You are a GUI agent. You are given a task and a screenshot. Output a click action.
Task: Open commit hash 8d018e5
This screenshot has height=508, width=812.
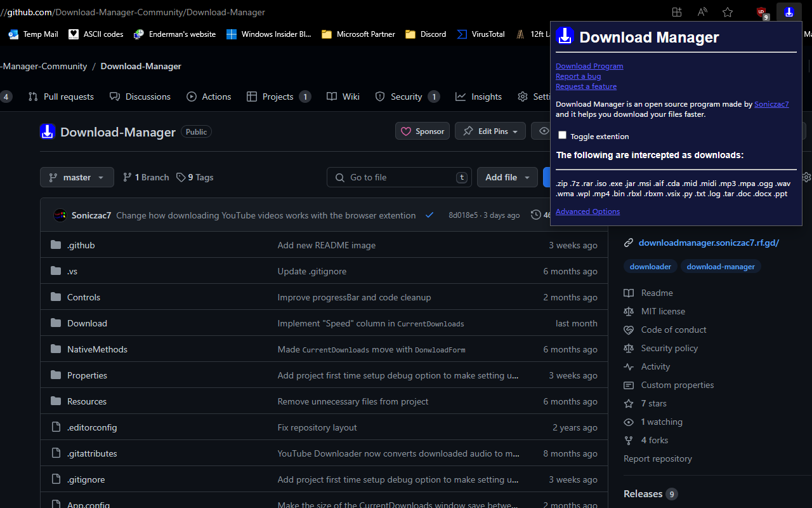tap(463, 215)
